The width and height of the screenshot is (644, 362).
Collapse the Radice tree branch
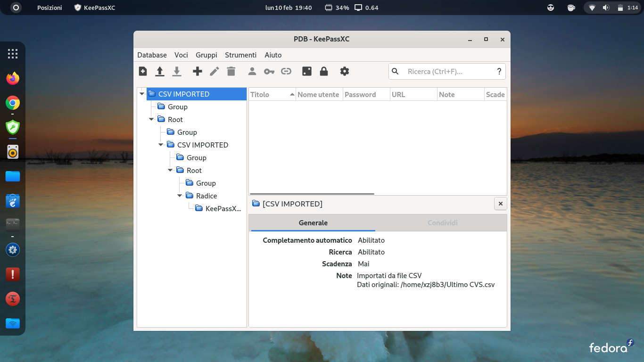(x=180, y=196)
